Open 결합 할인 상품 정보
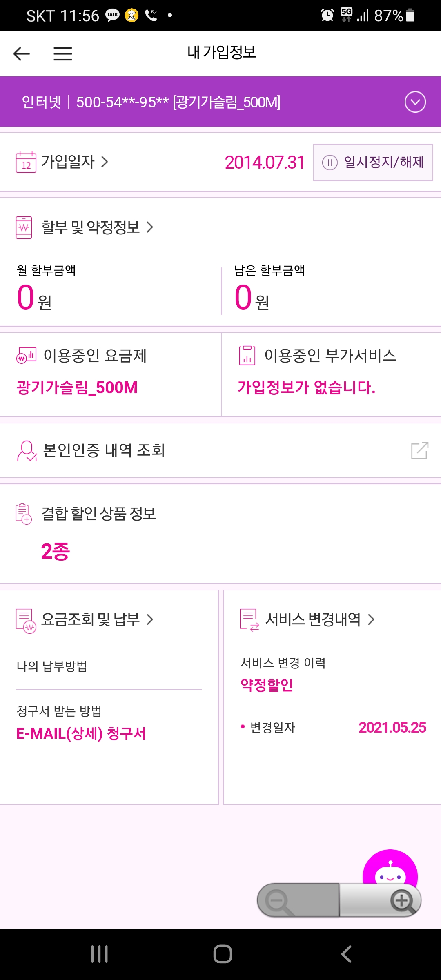The image size is (441, 980). coord(98,514)
